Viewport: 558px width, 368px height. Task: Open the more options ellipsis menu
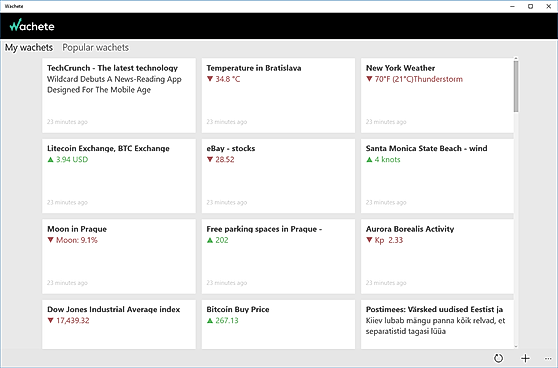tap(548, 358)
